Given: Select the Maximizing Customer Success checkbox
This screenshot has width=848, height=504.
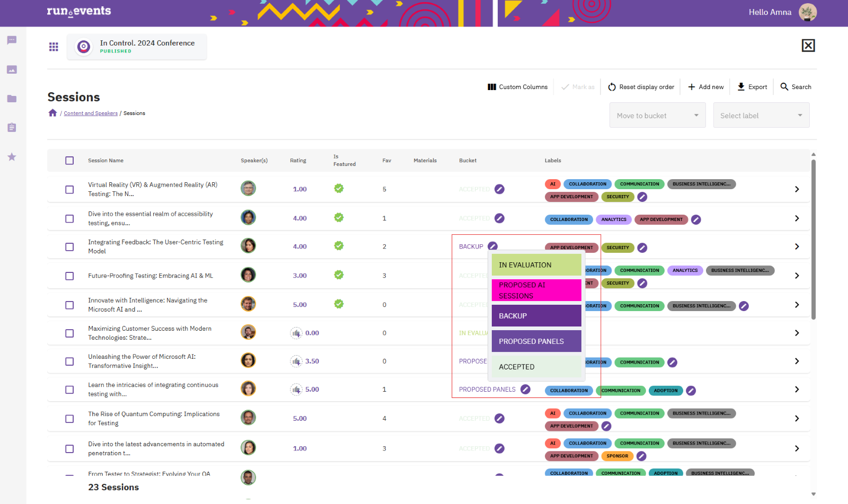Looking at the screenshot, I should (x=69, y=333).
